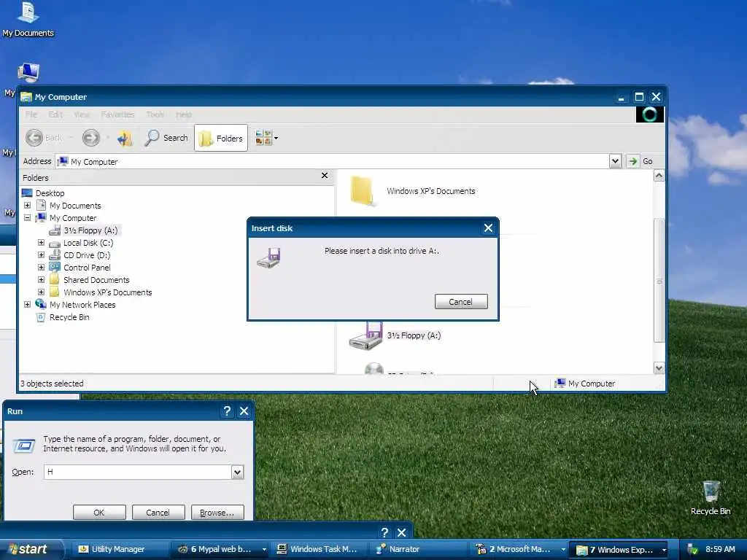Open the File menu

point(31,114)
